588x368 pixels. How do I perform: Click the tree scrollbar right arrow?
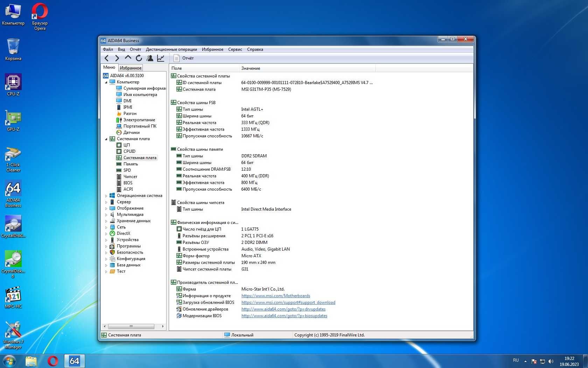163,326
